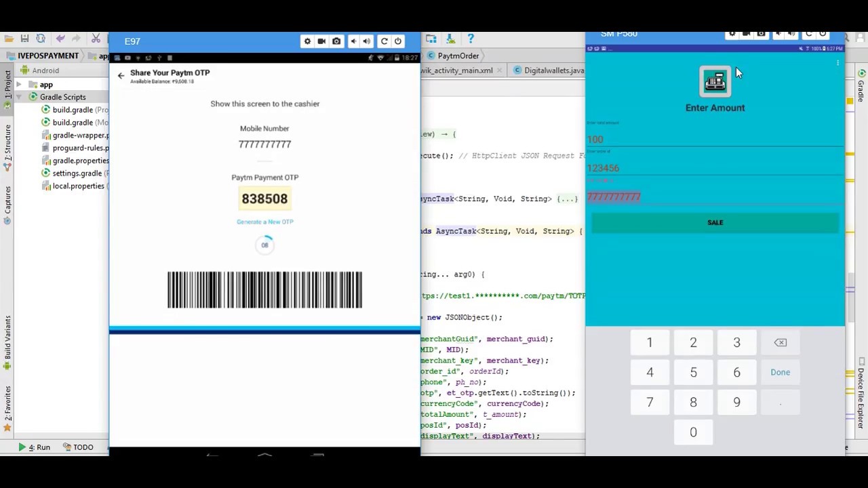The image size is (868, 488).
Task: Open overflow menu in SM P580 app
Action: click(x=837, y=63)
